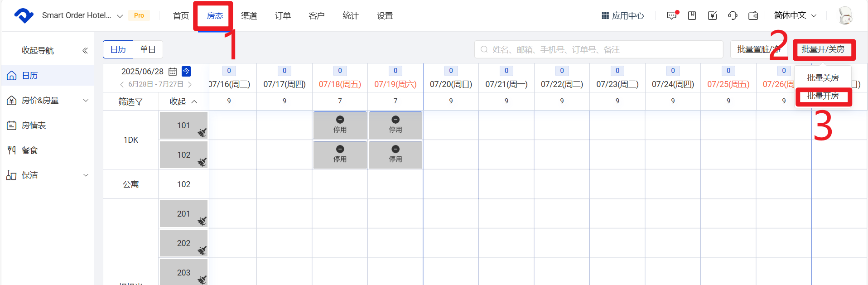The image size is (868, 285).
Task: Jump to today with the 今 icon
Action: coord(186,71)
